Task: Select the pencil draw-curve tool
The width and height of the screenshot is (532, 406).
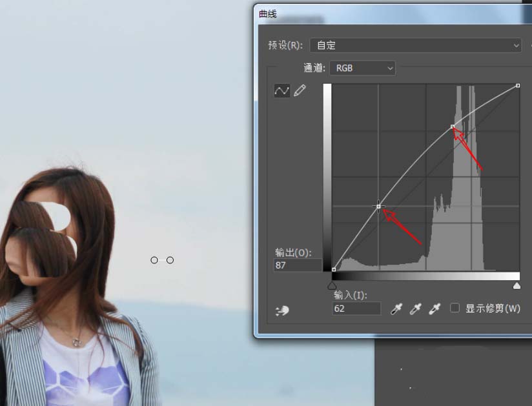Action: pyautogui.click(x=300, y=90)
